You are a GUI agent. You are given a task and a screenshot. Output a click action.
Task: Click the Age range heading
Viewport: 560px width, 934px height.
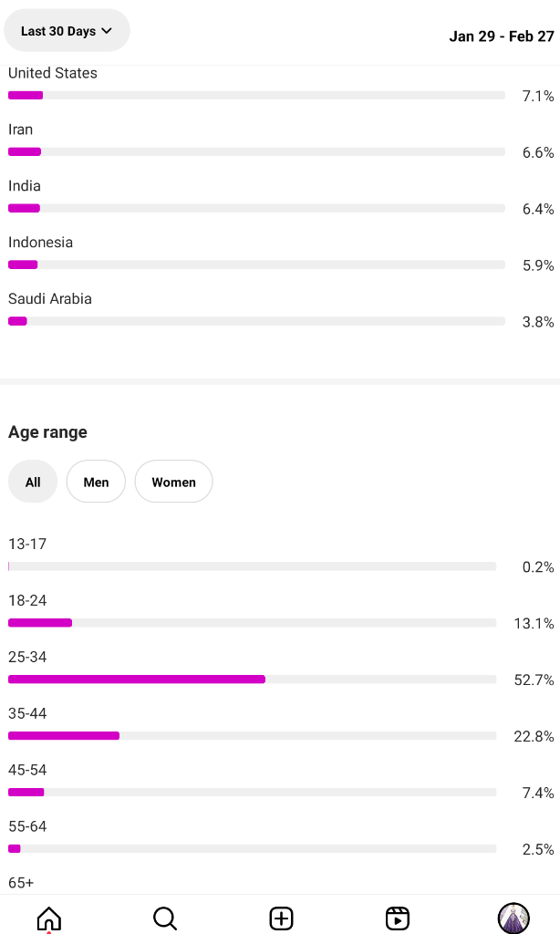47,431
